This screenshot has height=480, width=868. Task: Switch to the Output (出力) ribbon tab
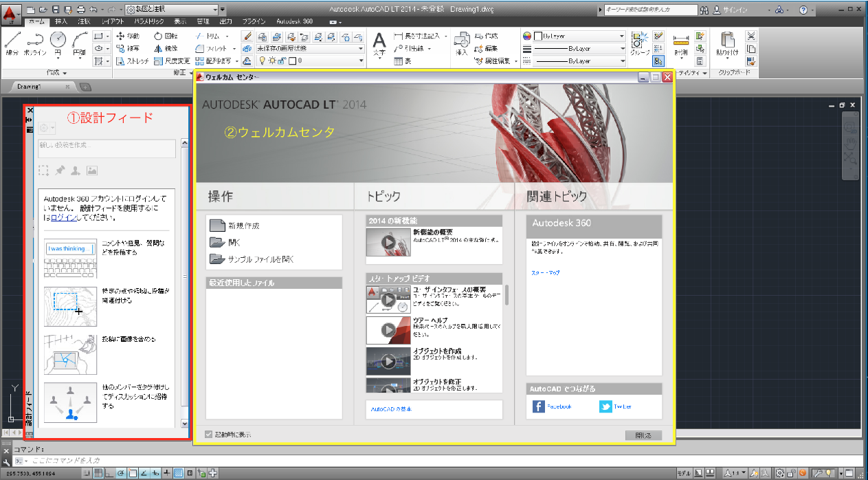pyautogui.click(x=226, y=22)
